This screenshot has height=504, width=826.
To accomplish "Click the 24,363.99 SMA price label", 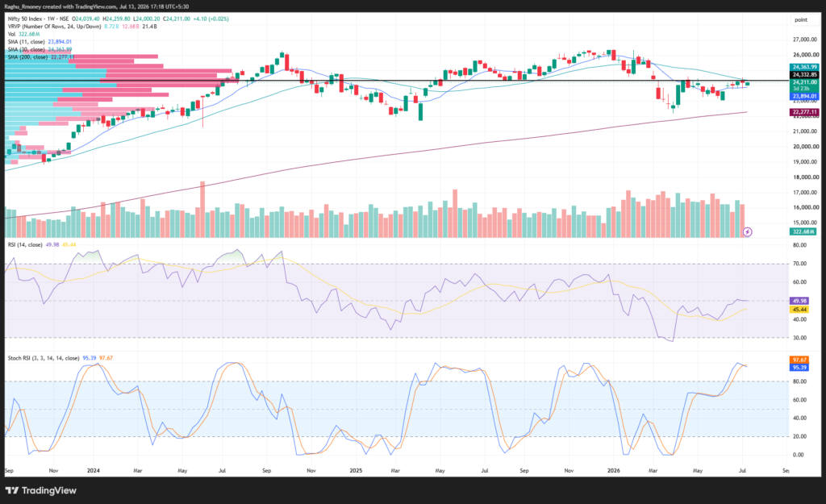I will click(804, 67).
